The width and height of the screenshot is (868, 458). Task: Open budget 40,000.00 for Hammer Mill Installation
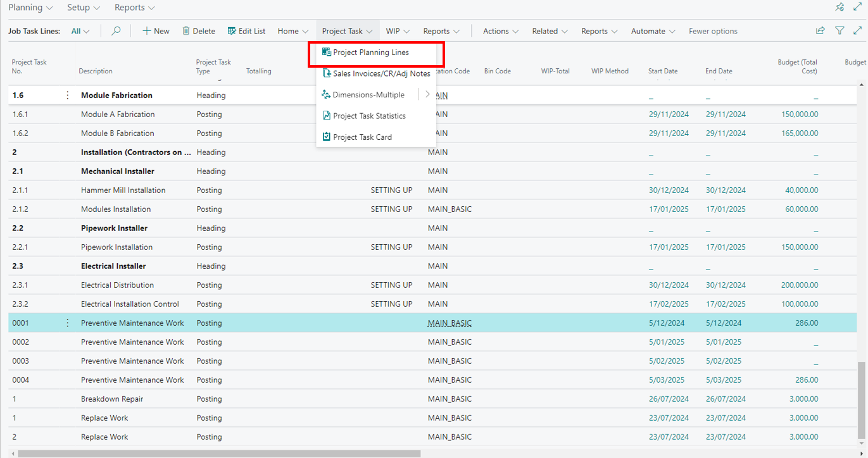pyautogui.click(x=802, y=190)
